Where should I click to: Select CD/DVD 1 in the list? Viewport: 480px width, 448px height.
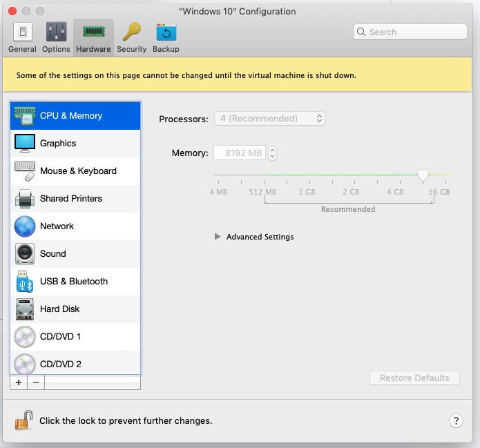coord(75,337)
